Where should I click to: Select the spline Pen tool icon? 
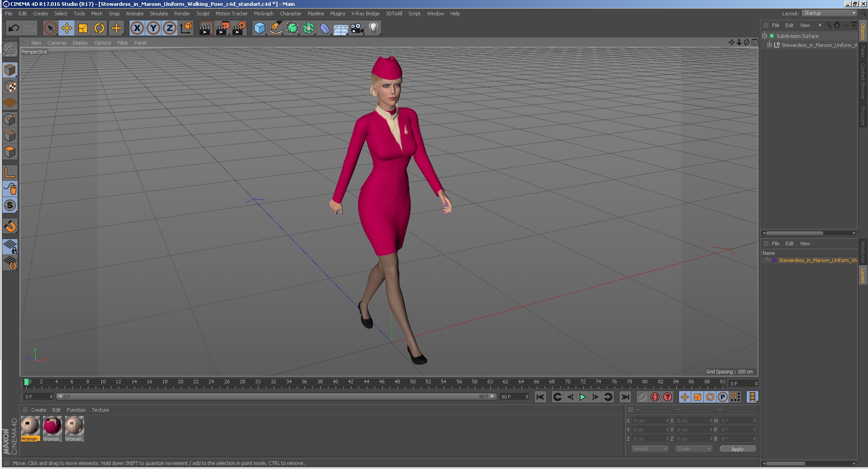[276, 28]
